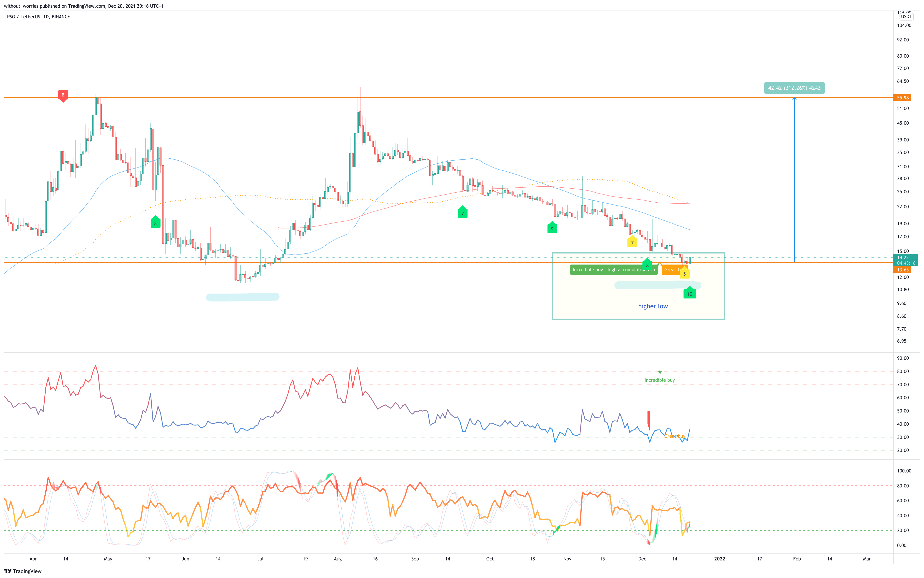
Task: Click the light blue highlight under June low
Action: coord(243,297)
